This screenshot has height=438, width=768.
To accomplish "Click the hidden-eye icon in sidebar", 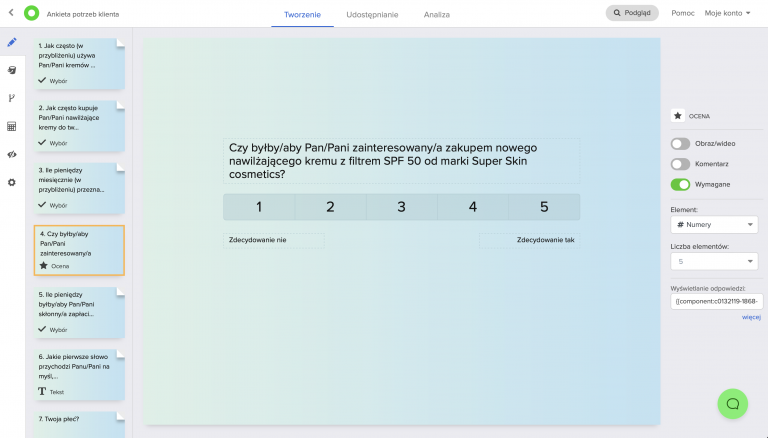I will [x=12, y=155].
